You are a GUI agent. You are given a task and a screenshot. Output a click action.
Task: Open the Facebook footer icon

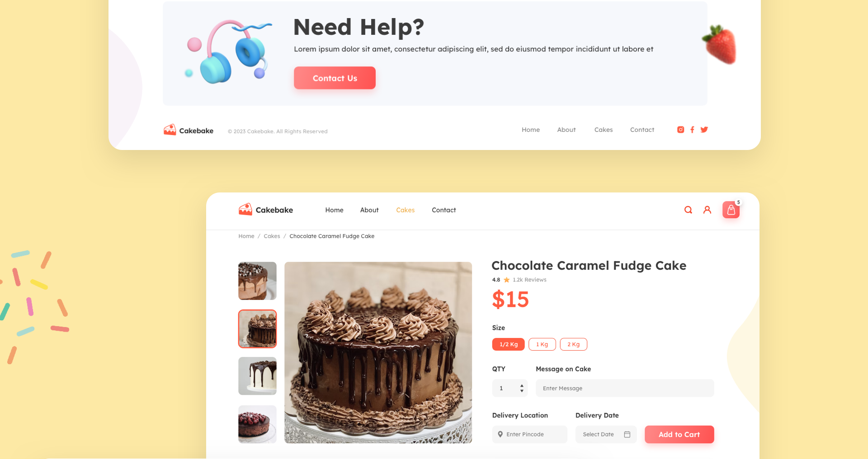pyautogui.click(x=692, y=130)
